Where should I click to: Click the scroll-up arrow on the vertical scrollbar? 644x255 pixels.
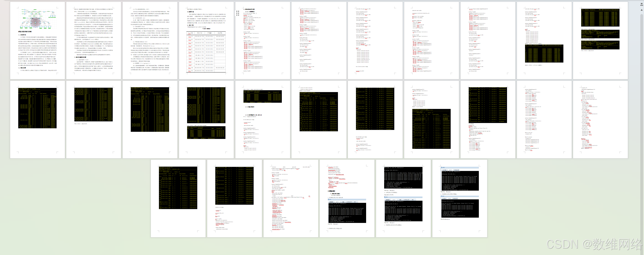coord(641,10)
